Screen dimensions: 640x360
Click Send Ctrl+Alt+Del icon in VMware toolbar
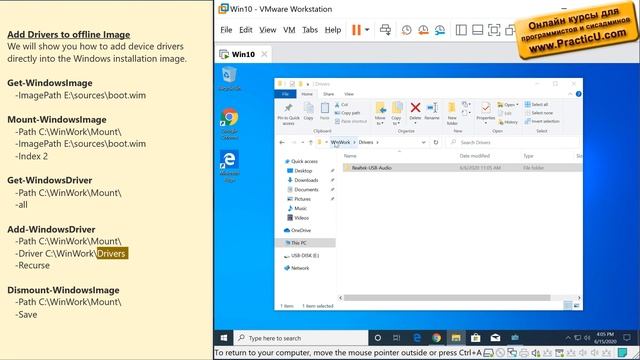pos(385,30)
